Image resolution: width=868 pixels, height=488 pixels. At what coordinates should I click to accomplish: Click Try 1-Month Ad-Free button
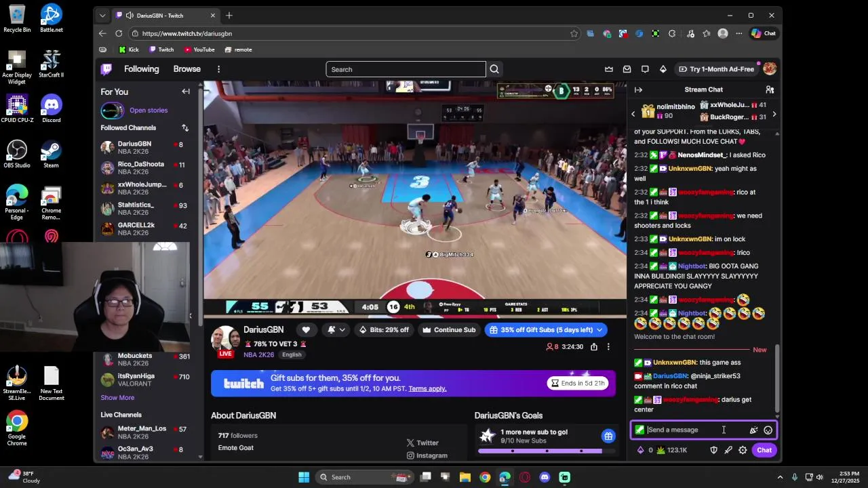coord(717,69)
